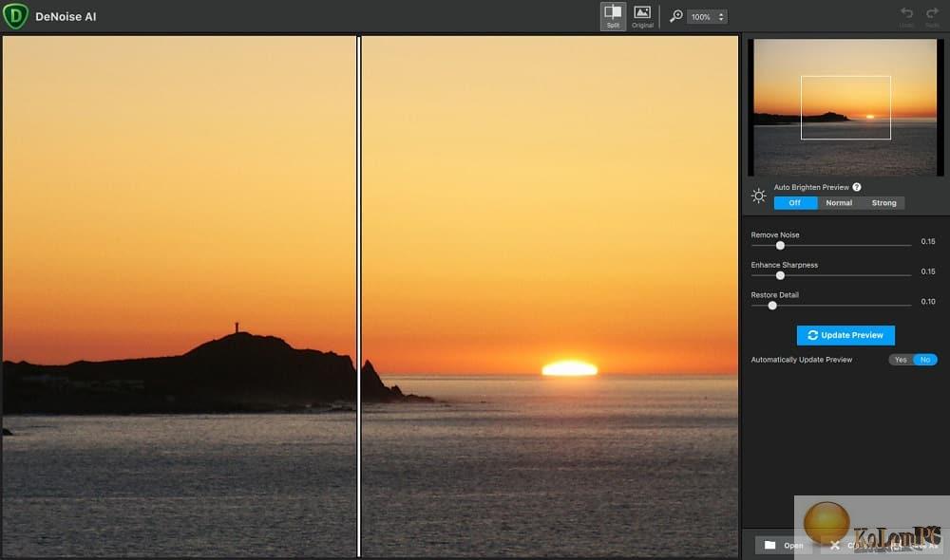Set Auto Brighten Preview to Strong

[x=883, y=203]
